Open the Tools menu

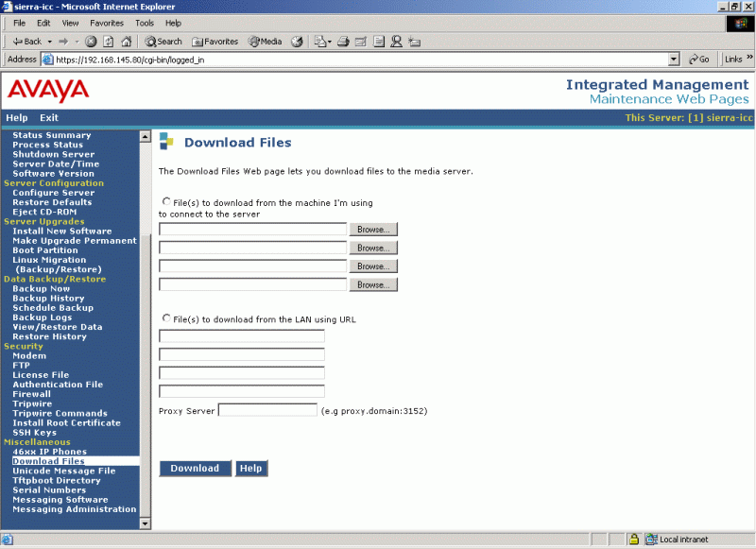pos(144,23)
